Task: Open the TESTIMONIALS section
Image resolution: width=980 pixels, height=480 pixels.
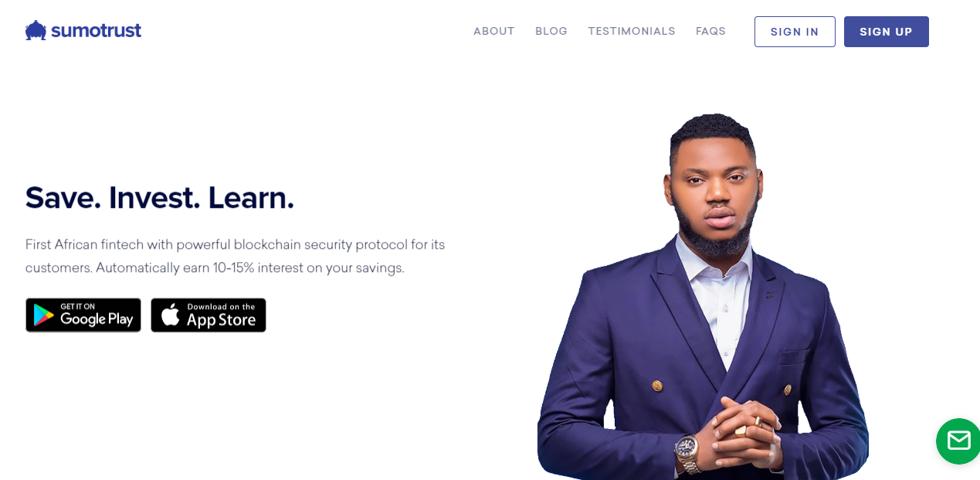Action: point(632,31)
